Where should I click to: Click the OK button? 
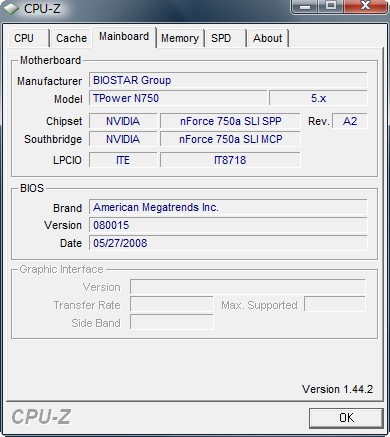[x=346, y=418]
